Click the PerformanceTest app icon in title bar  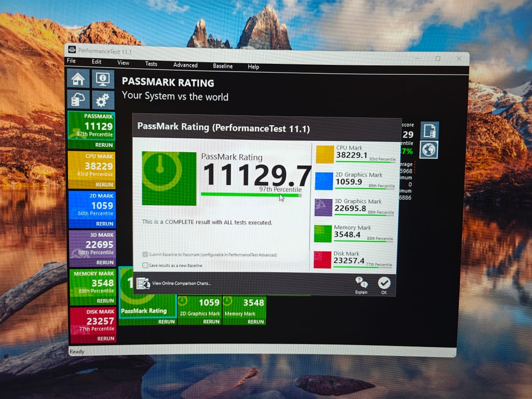tap(71, 49)
